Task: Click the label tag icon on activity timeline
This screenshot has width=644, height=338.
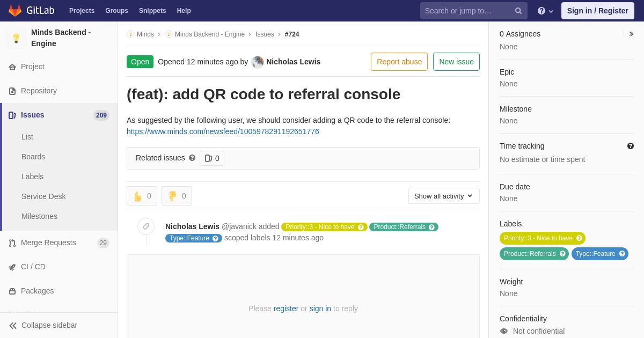Action: pyautogui.click(x=146, y=226)
